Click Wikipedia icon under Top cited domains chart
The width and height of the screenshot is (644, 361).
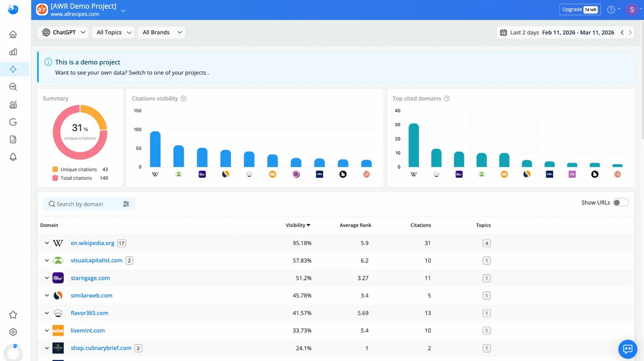[414, 175]
